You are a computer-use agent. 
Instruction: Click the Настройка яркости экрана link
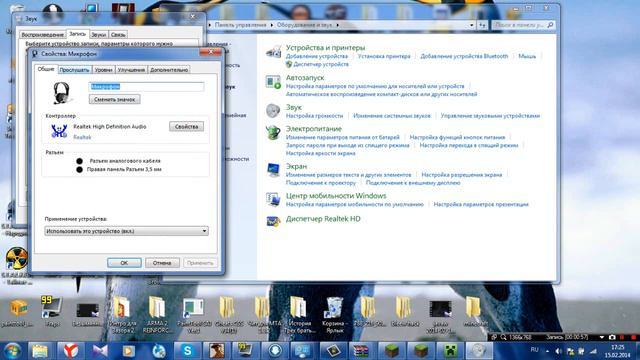click(x=320, y=153)
